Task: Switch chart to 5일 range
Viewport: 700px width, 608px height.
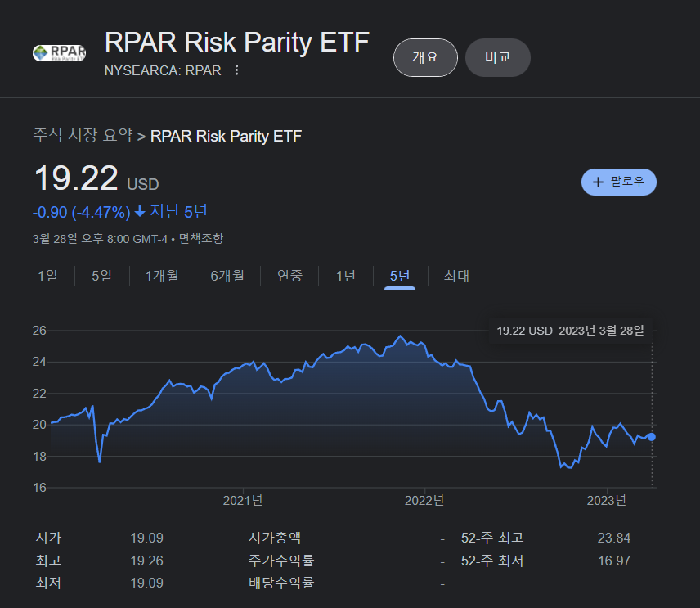Action: pyautogui.click(x=101, y=276)
